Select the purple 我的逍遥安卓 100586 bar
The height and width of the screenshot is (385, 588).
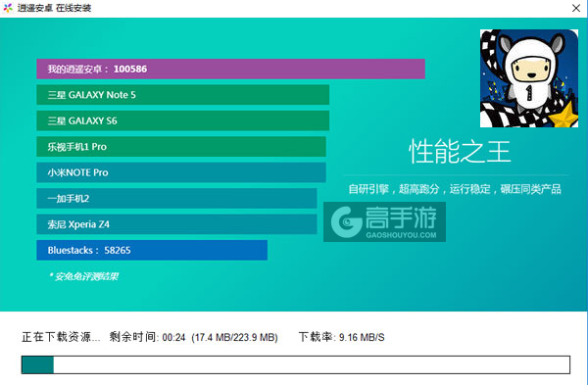(x=230, y=69)
